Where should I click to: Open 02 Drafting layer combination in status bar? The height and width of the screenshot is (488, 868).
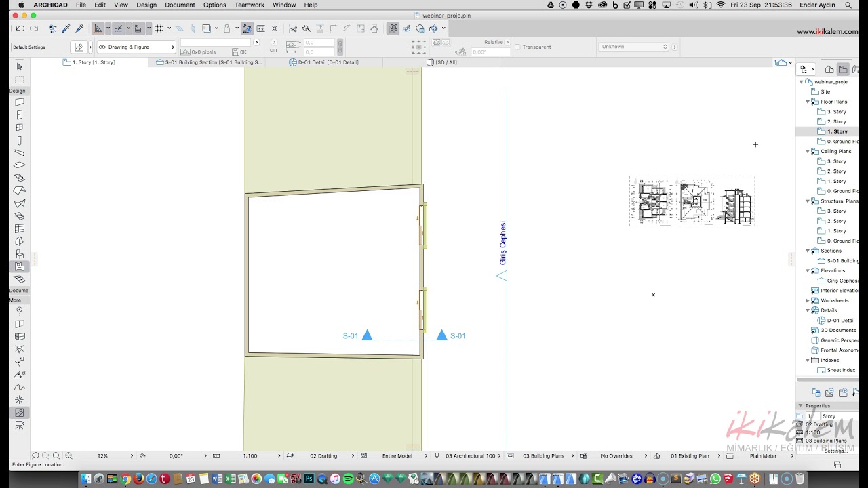[323, 456]
